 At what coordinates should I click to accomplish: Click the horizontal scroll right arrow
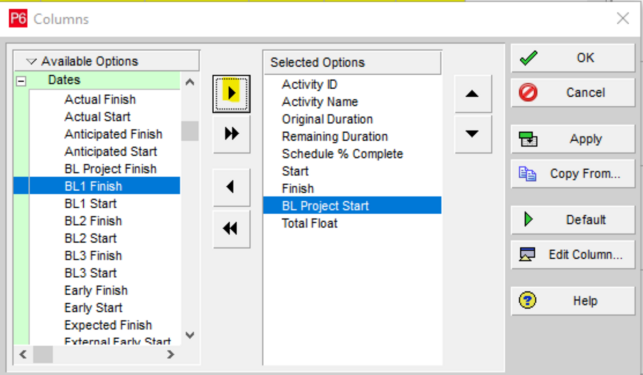tap(171, 354)
